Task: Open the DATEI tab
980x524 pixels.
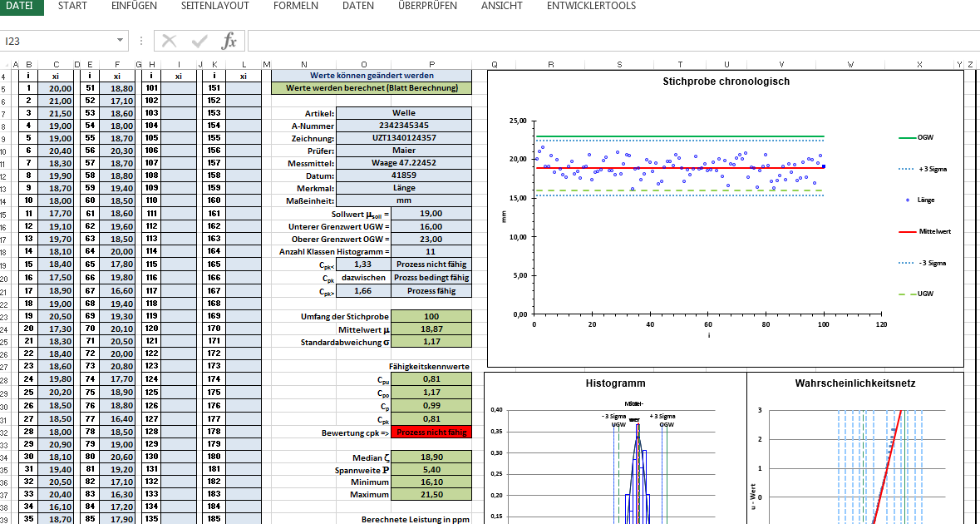Action: pos(19,7)
